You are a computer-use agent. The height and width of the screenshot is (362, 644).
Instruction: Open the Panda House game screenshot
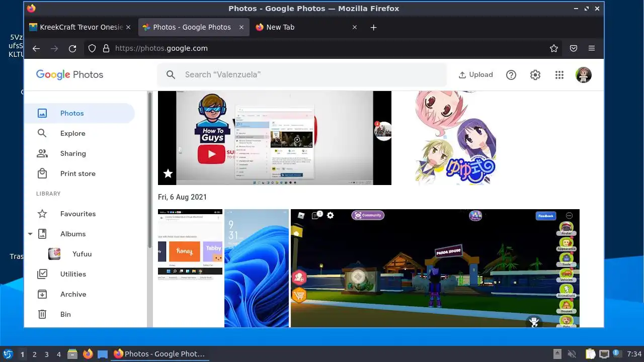(435, 268)
